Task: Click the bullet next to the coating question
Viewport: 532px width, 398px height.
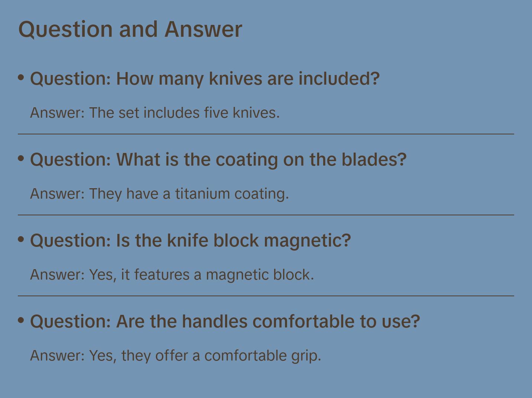Action: [x=21, y=159]
